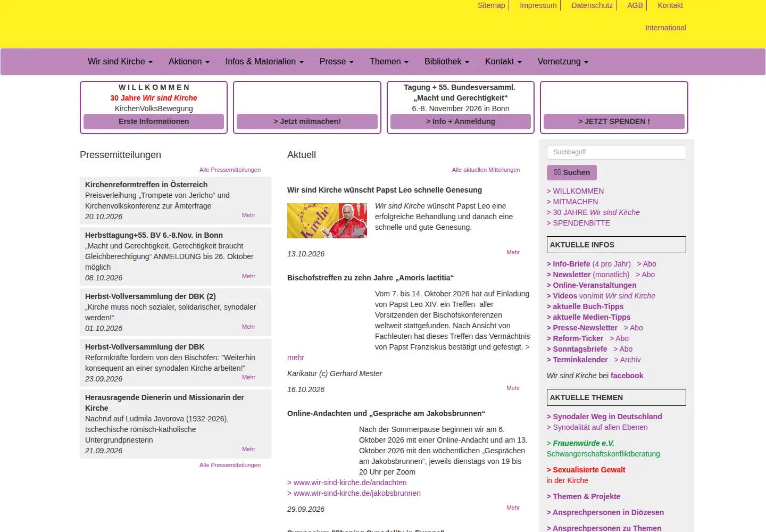The height and width of the screenshot is (532, 766).
Task: Open the Frauenwürde e.V. link
Action: pos(580,443)
